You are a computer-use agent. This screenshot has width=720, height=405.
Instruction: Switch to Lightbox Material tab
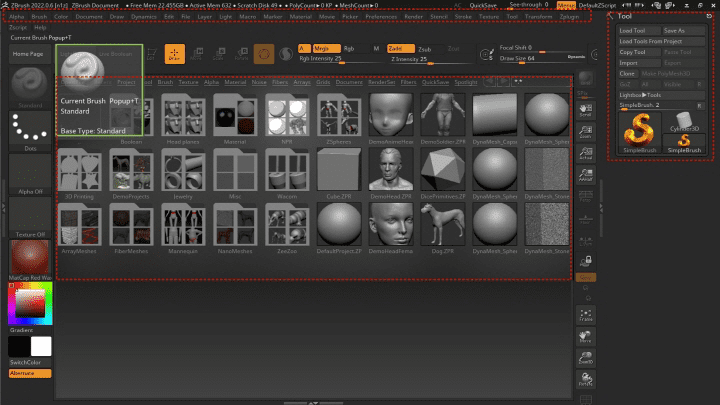[x=235, y=82]
